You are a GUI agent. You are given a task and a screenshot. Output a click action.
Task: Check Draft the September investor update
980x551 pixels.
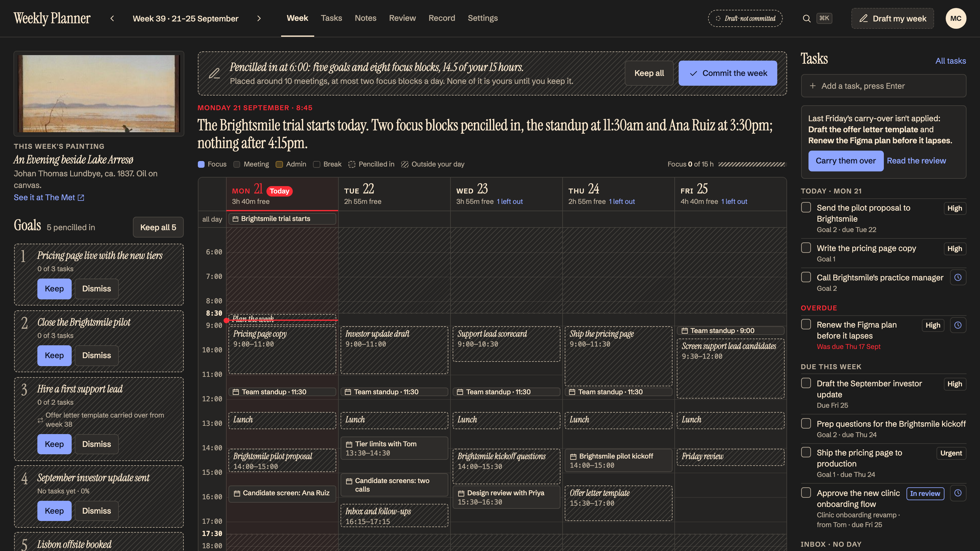(806, 383)
